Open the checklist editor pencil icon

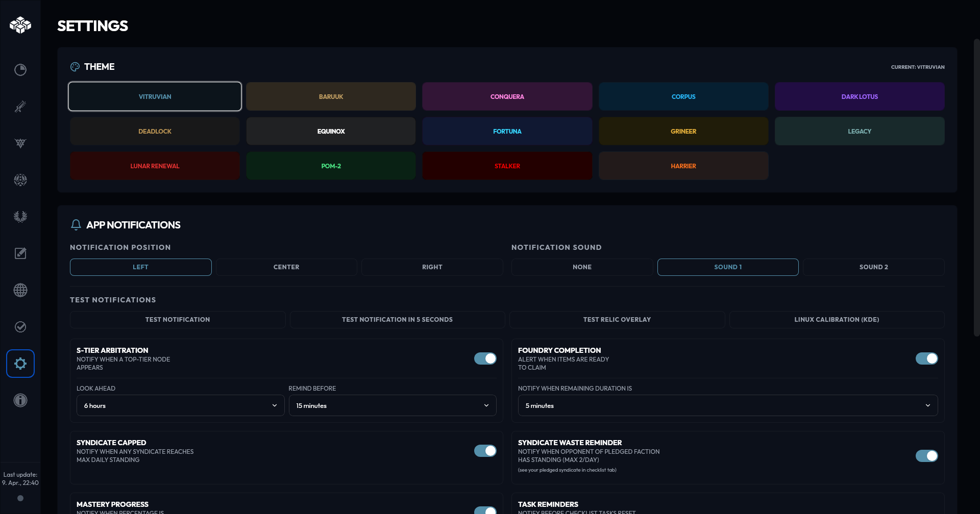tap(20, 253)
